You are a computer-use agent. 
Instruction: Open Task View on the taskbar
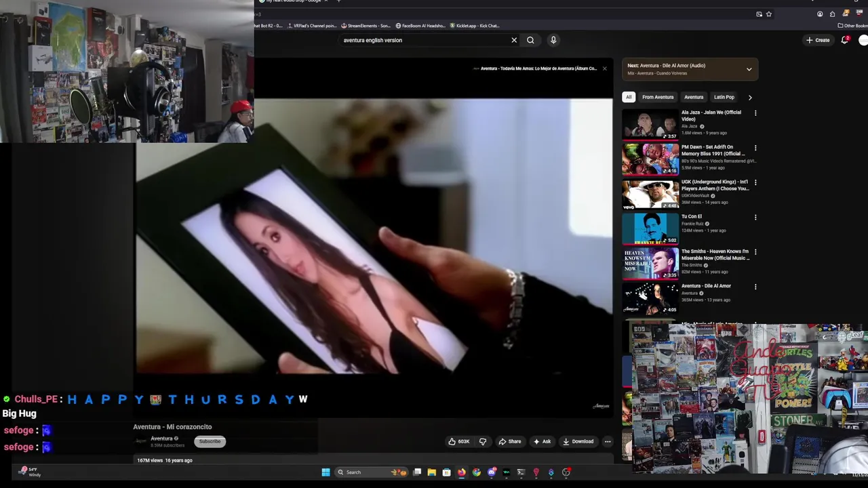click(x=417, y=472)
